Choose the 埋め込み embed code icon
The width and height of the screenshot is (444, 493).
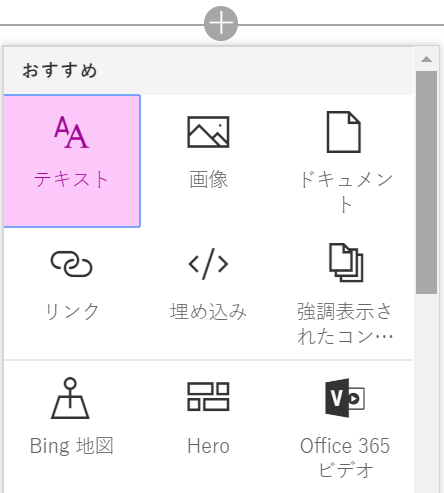tap(208, 264)
